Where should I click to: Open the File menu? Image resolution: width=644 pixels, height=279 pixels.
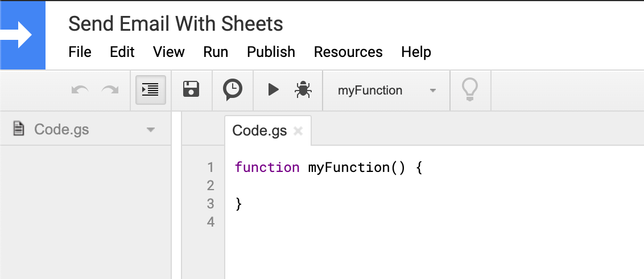point(80,52)
